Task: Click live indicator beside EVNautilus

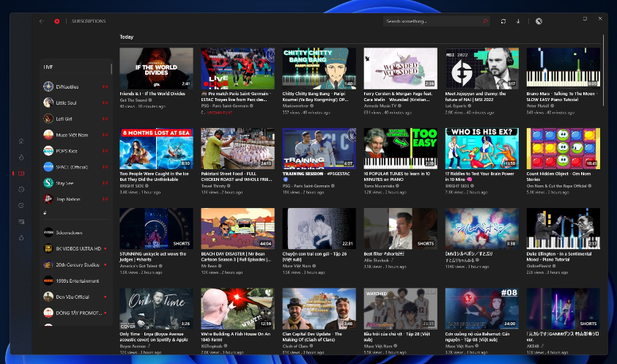Action: click(x=105, y=86)
